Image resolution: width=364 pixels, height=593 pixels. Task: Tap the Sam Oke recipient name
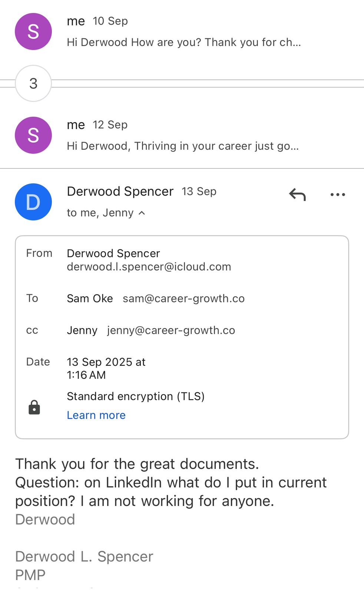tap(90, 299)
